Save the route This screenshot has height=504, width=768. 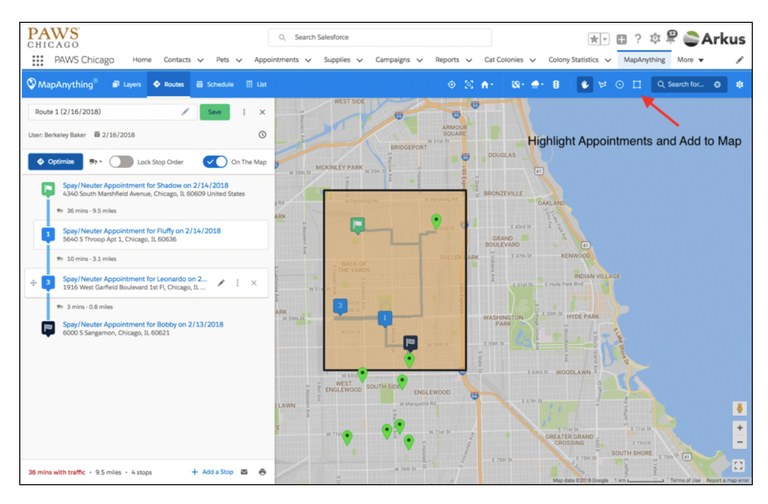(215, 112)
